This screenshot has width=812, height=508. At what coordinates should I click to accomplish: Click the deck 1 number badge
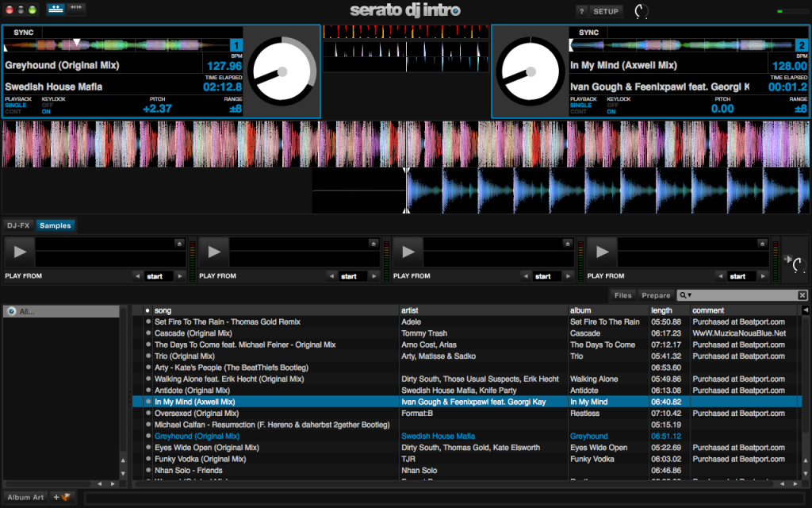[x=236, y=45]
